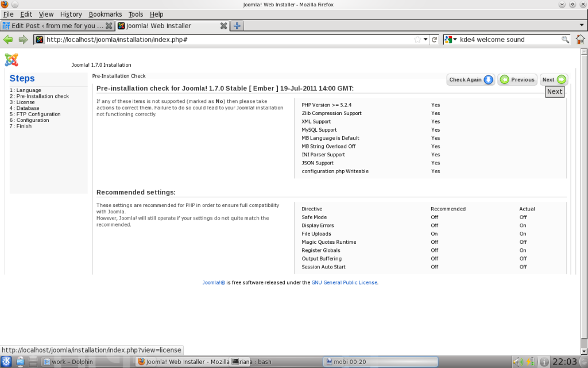Go back with the green back arrow

(x=8, y=40)
